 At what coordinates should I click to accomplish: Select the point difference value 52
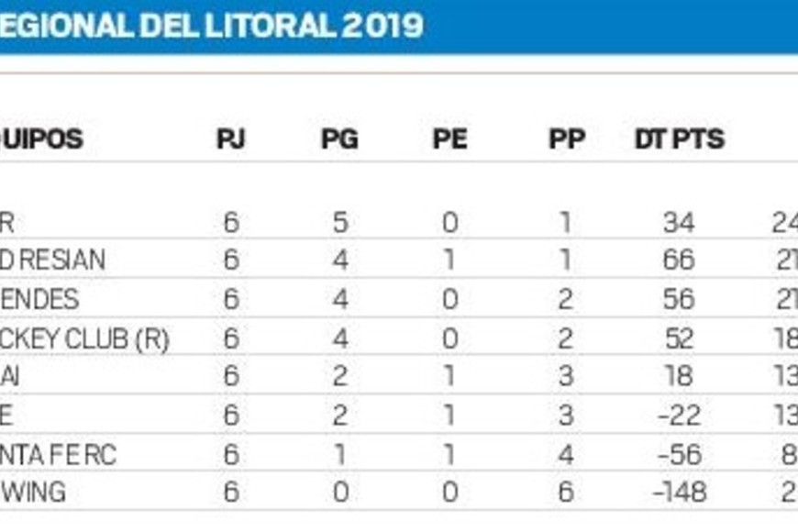[x=678, y=338]
